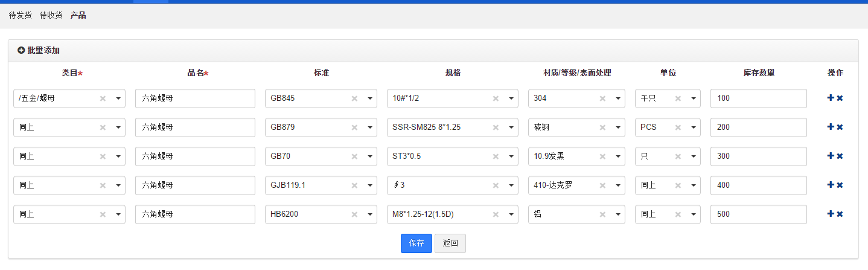Clear the GB845 standard selection

coord(354,98)
